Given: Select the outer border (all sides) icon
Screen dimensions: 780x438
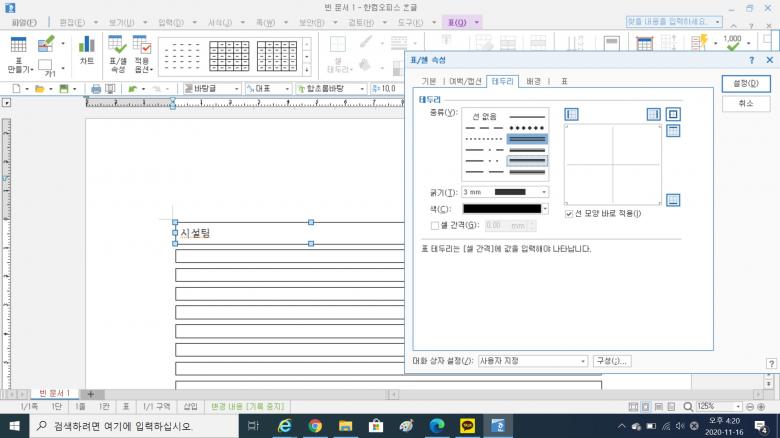Looking at the screenshot, I should pyautogui.click(x=673, y=115).
